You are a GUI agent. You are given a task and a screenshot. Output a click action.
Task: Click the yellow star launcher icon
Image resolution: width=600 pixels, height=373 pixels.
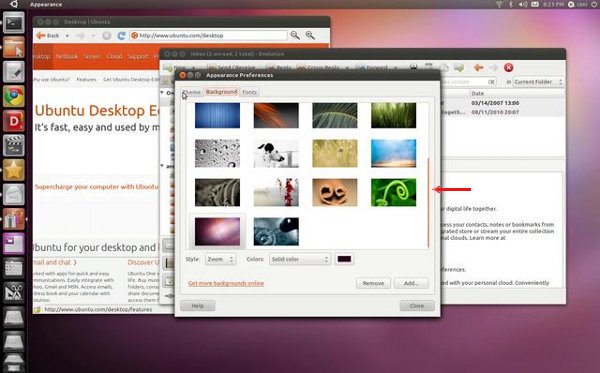pyautogui.click(x=14, y=169)
